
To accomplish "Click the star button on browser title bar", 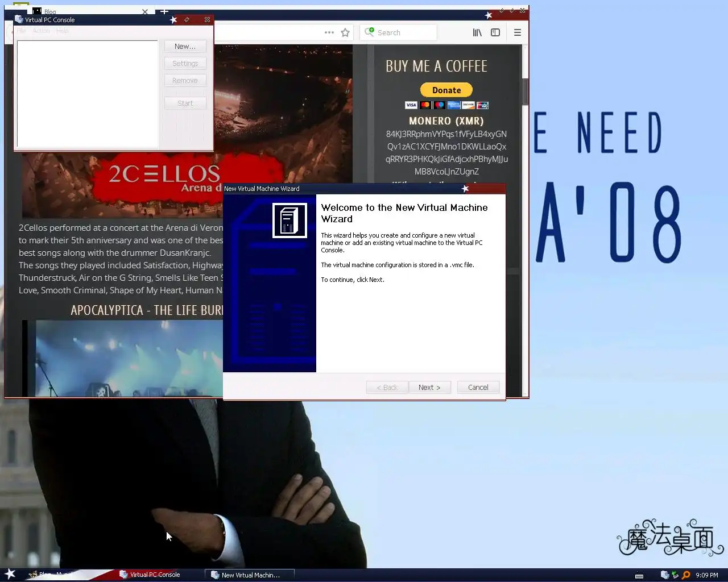I will pyautogui.click(x=489, y=15).
